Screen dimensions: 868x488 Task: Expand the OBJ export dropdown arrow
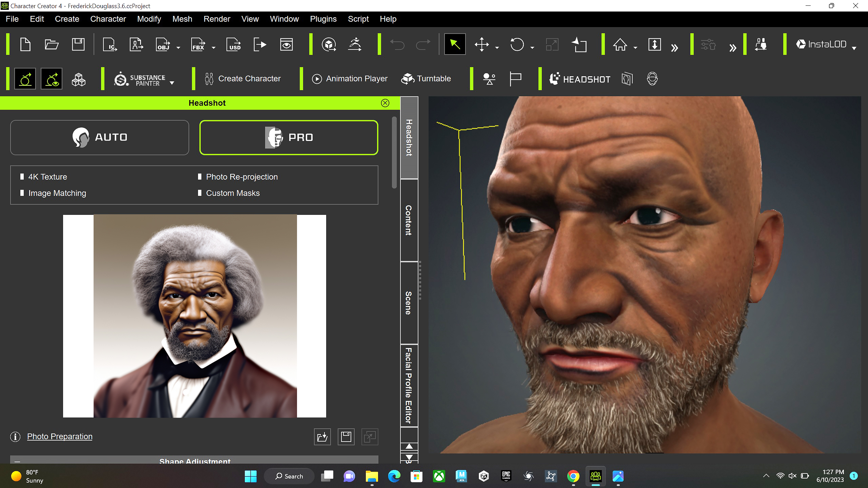coord(178,48)
